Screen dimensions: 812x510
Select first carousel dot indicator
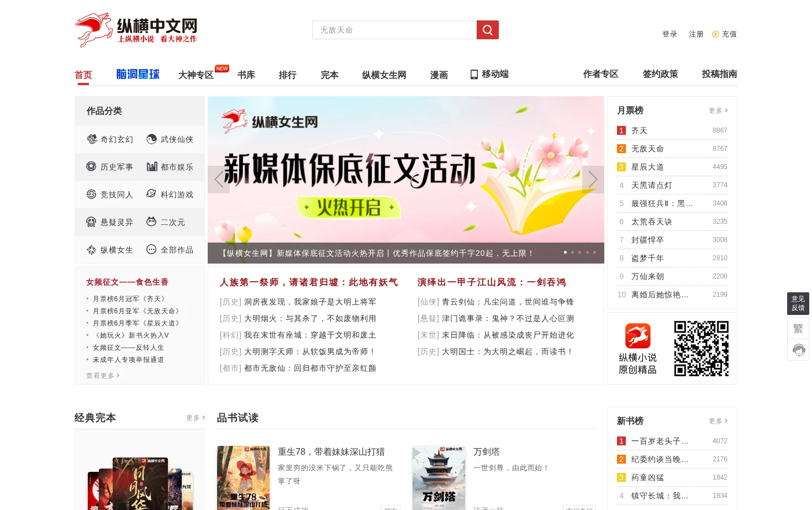[x=565, y=252]
